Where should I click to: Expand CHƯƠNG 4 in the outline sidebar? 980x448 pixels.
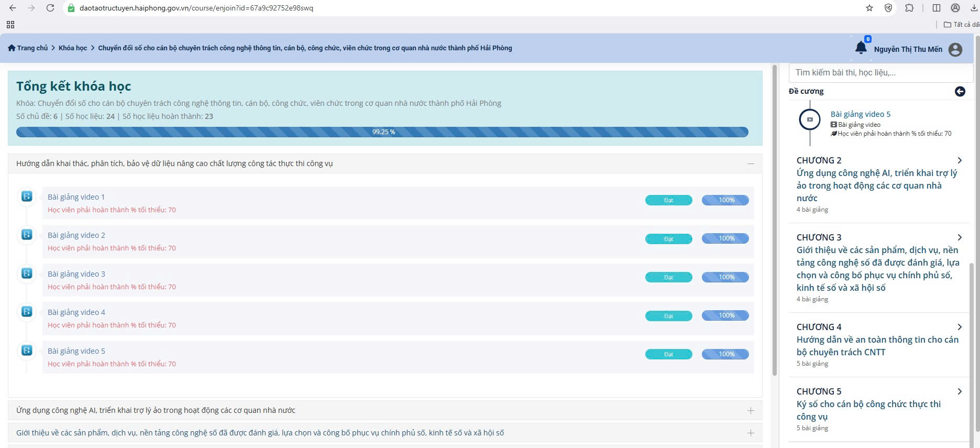pyautogui.click(x=959, y=327)
